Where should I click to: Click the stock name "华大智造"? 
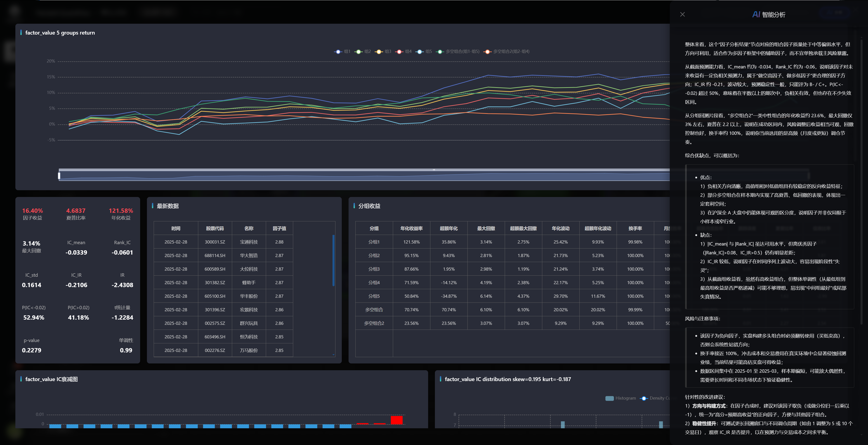pos(249,255)
